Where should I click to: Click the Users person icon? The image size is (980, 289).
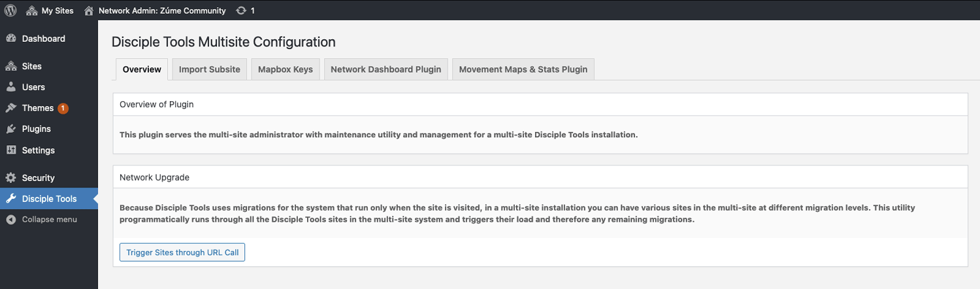(10, 87)
